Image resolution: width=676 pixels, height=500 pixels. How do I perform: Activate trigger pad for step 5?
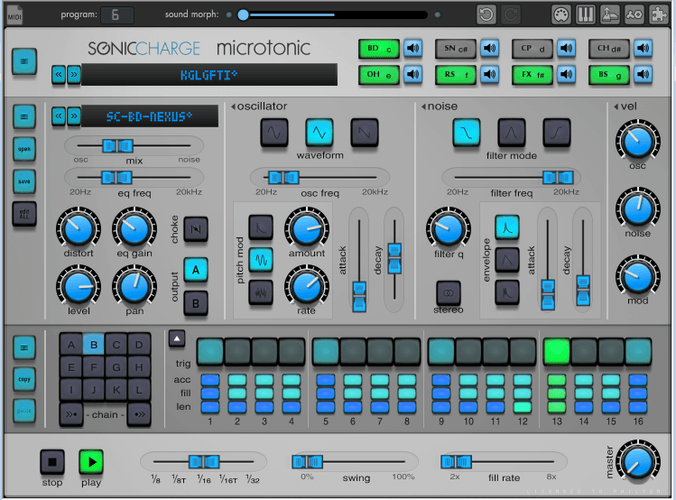[326, 351]
